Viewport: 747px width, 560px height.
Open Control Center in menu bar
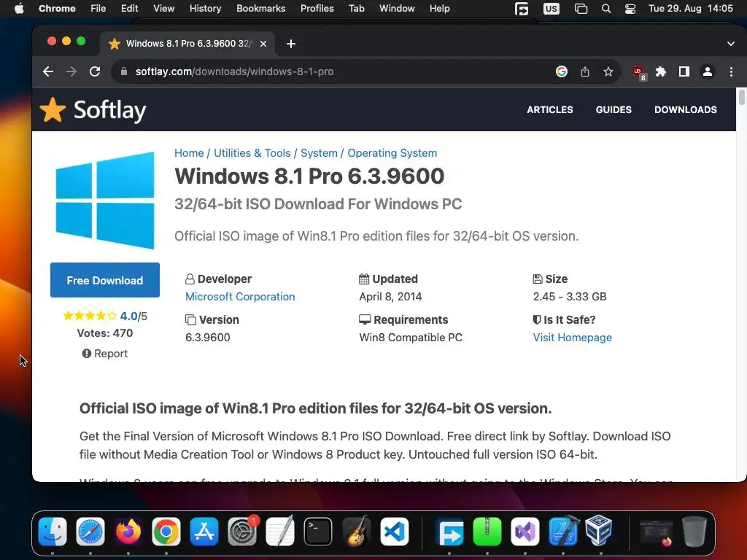tap(630, 9)
